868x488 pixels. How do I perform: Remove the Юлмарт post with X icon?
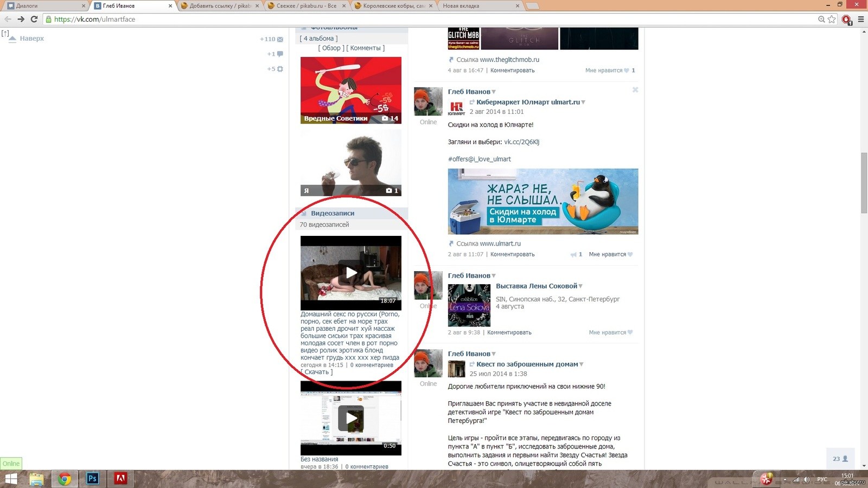pyautogui.click(x=635, y=90)
